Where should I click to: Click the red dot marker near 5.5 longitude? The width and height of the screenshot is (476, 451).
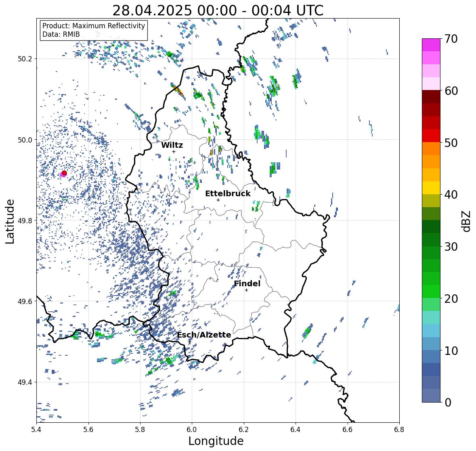64,173
